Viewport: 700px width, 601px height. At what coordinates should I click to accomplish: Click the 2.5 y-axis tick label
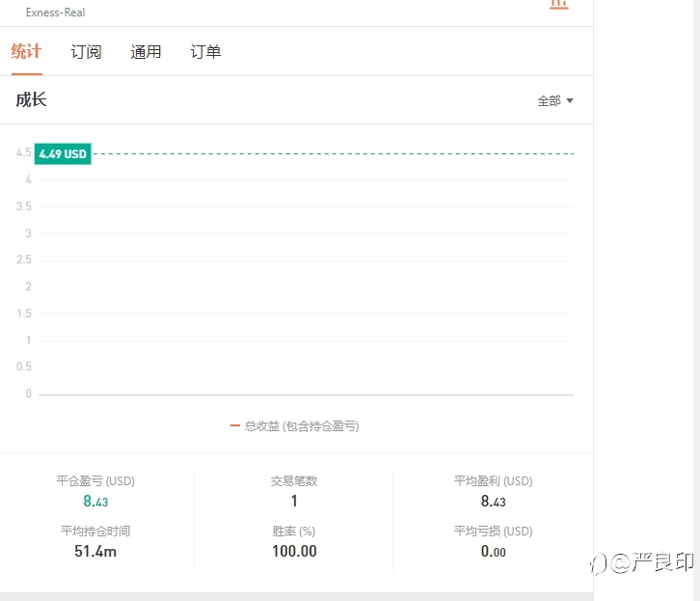tap(24, 260)
